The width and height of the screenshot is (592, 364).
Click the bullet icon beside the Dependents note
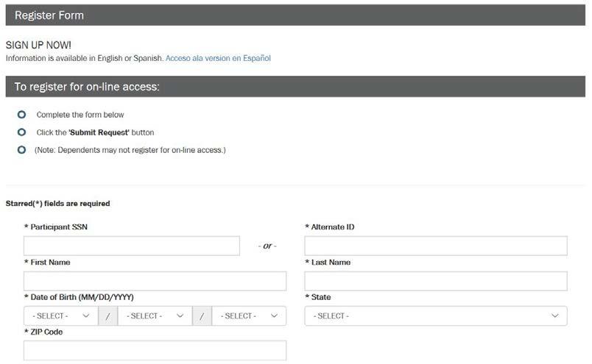[x=21, y=150]
